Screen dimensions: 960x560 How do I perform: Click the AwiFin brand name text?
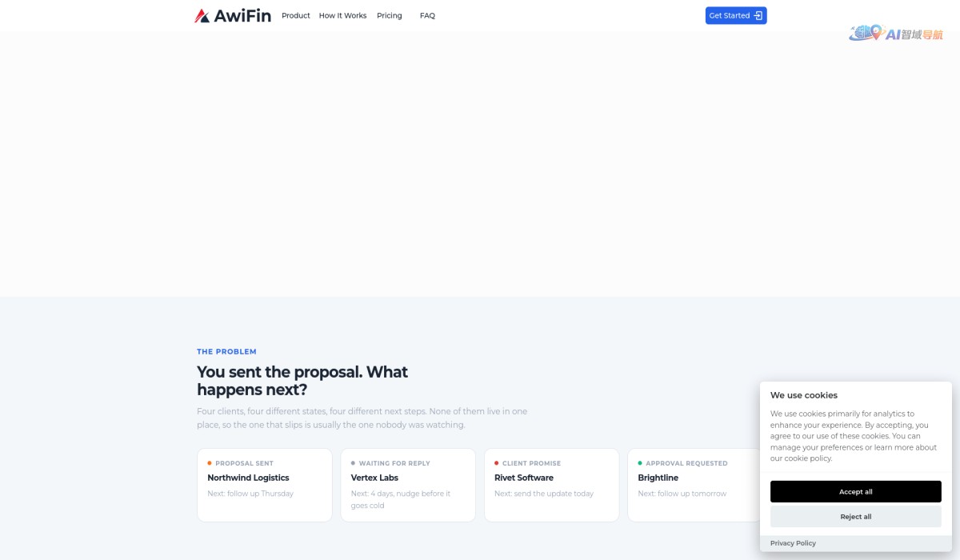click(x=242, y=15)
